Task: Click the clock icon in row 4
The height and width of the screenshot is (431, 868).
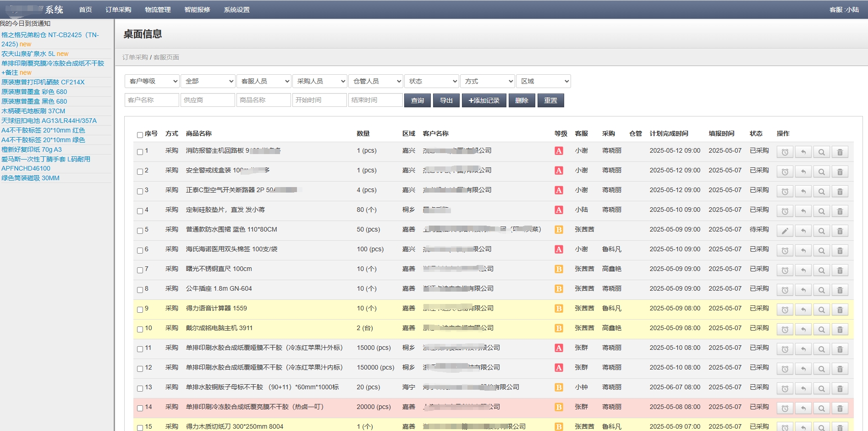Action: [x=785, y=211]
